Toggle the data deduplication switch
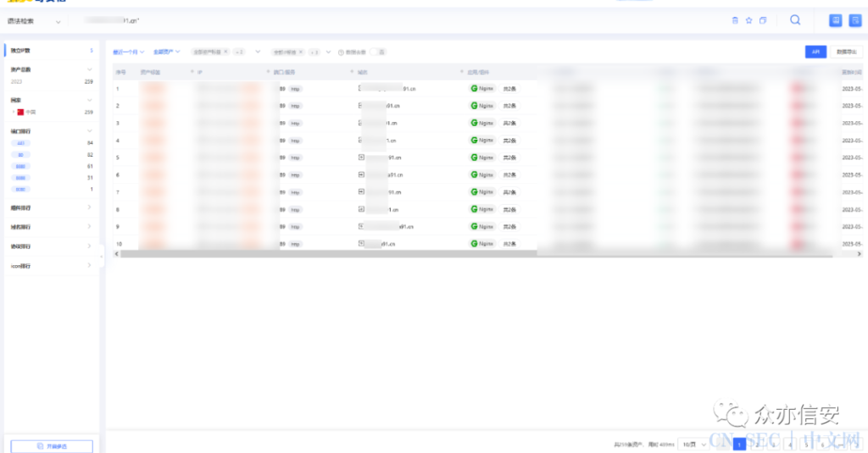 [378, 52]
